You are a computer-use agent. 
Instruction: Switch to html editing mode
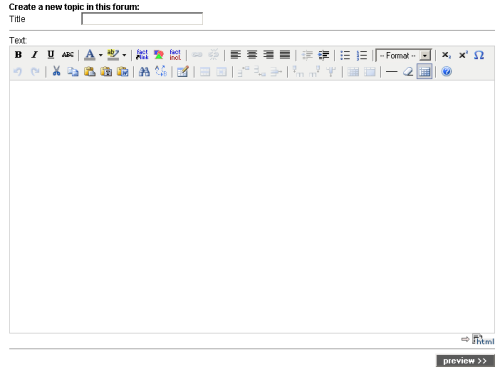coord(483,339)
